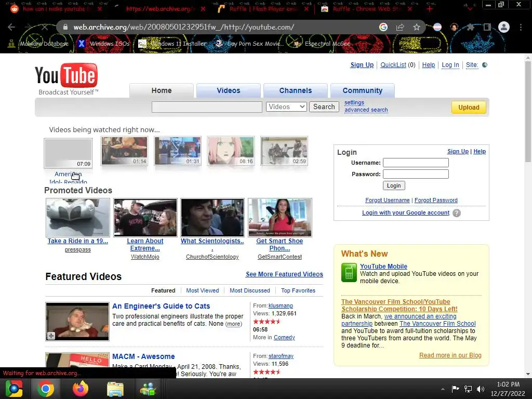This screenshot has width=532, height=399.
Task: Open 'An Engineer's Guide to Cats' thumbnail
Action: click(77, 322)
